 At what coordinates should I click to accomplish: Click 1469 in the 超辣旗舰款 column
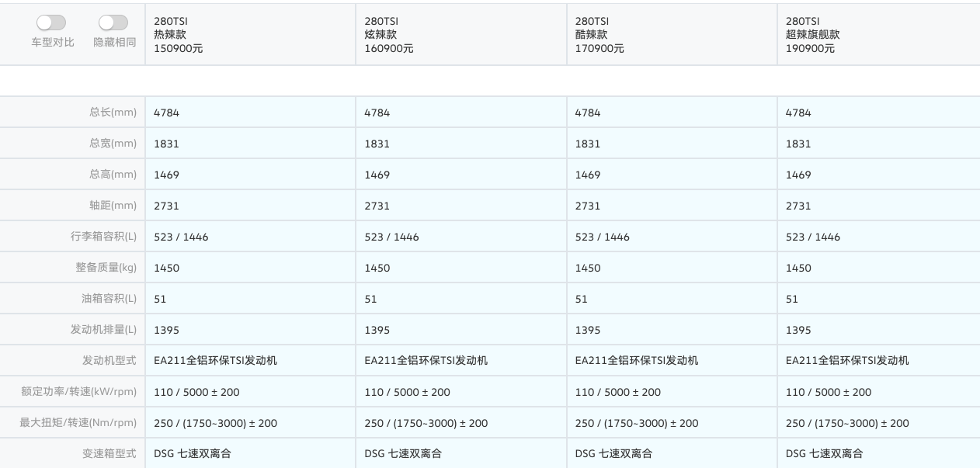coord(798,175)
